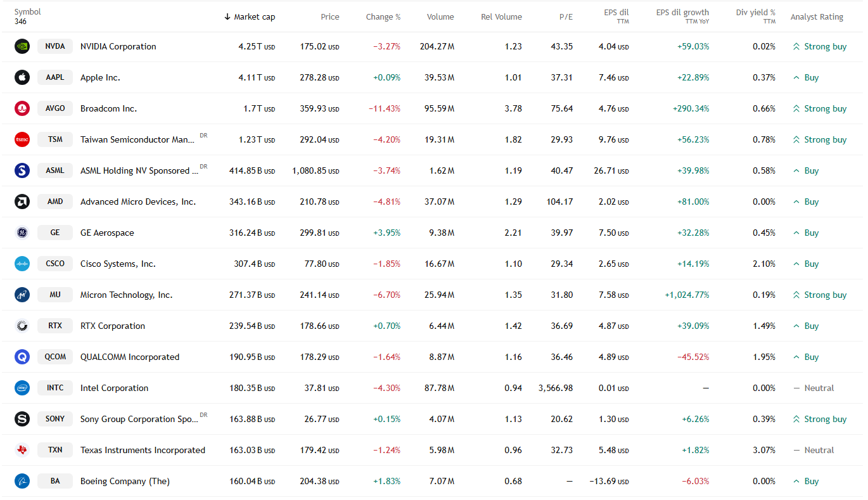The width and height of the screenshot is (868, 500).
Task: Open the Boeing Company (The) link
Action: click(x=125, y=481)
